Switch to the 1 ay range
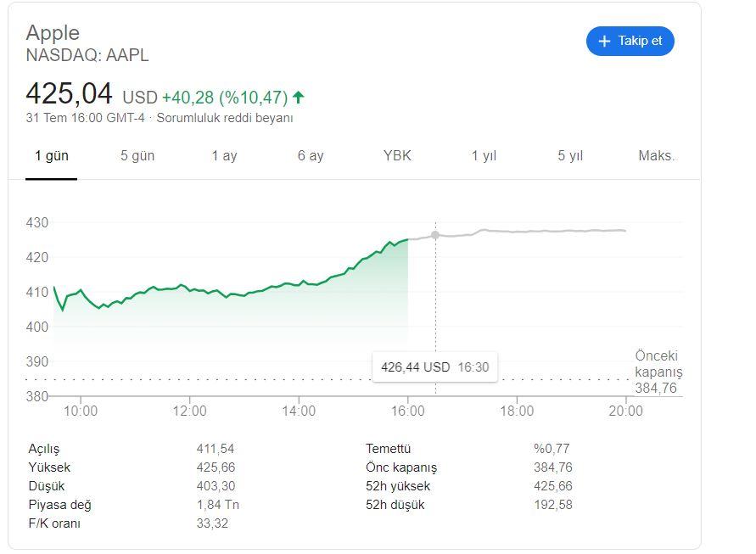This screenshot has width=756, height=554. pos(224,156)
